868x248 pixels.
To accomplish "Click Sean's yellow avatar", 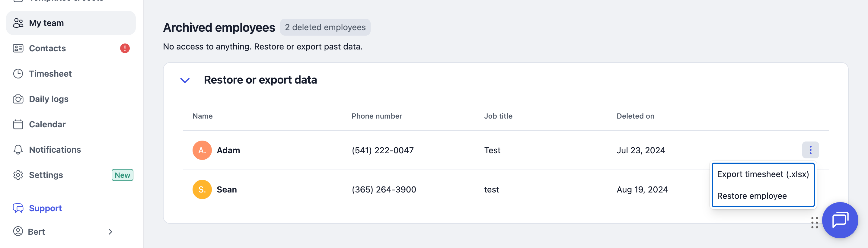I will coord(202,189).
